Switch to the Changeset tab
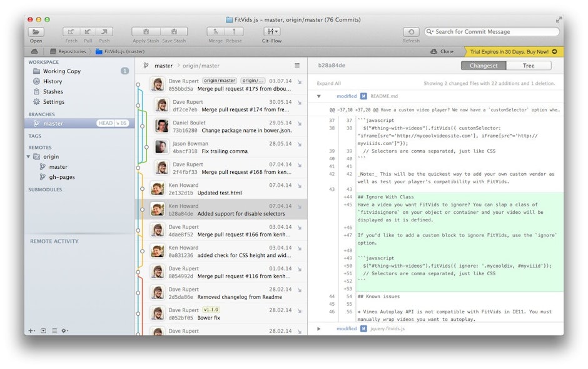Viewport: 588px width, 369px height. tap(484, 66)
